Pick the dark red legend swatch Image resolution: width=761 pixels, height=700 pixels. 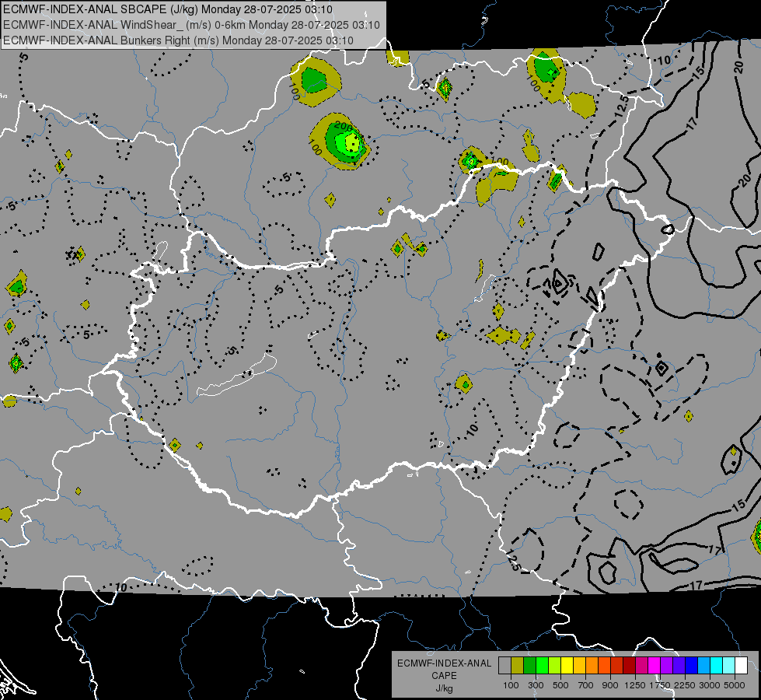[629, 665]
